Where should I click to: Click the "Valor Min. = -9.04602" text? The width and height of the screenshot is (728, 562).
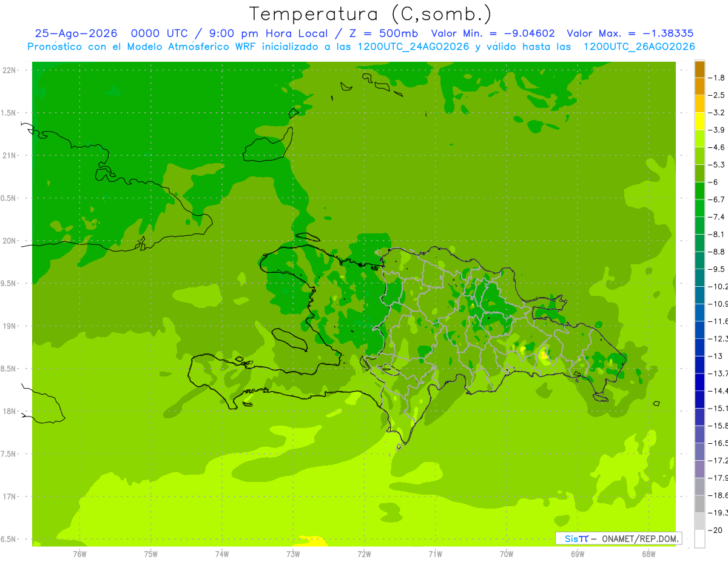click(x=493, y=33)
